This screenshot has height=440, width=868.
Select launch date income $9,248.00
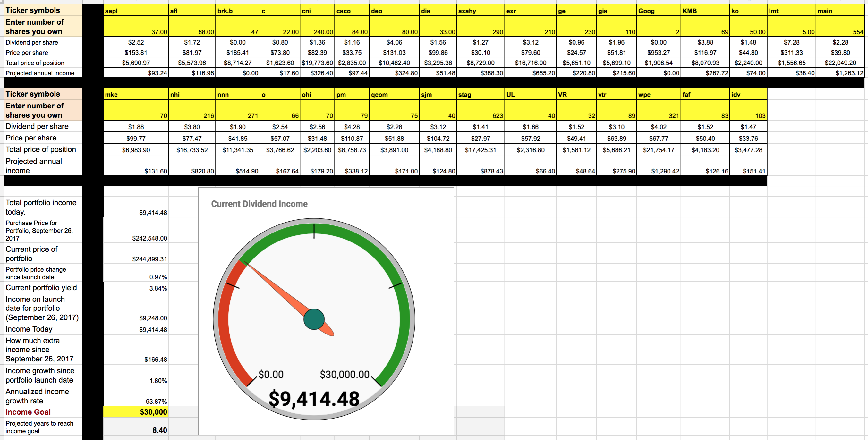pos(135,308)
